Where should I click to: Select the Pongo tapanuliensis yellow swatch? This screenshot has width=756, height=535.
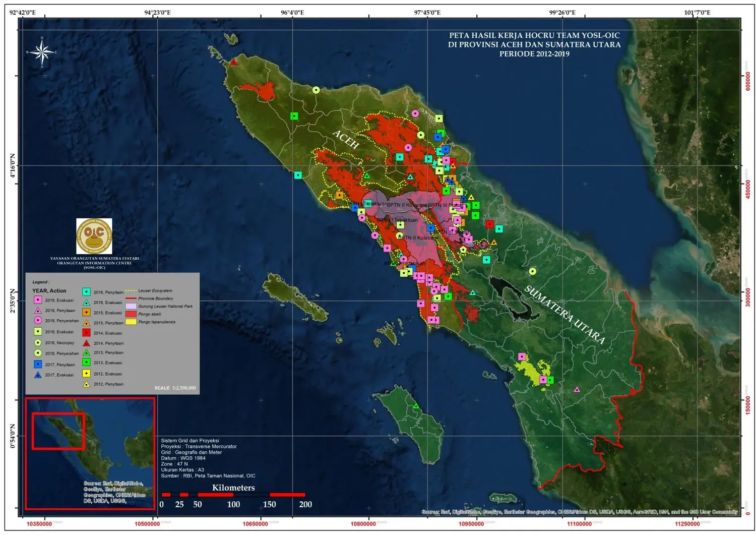(x=131, y=322)
